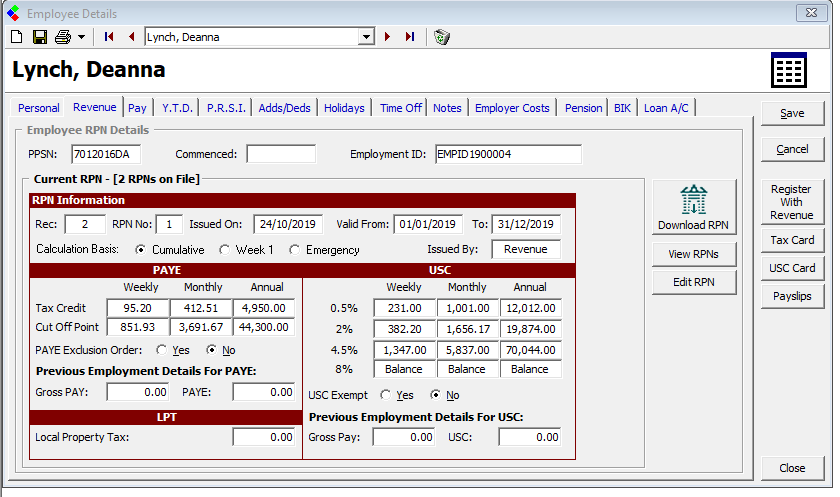Switch to the P.R.S.I. tab
This screenshot has height=497, width=840.
click(x=226, y=108)
